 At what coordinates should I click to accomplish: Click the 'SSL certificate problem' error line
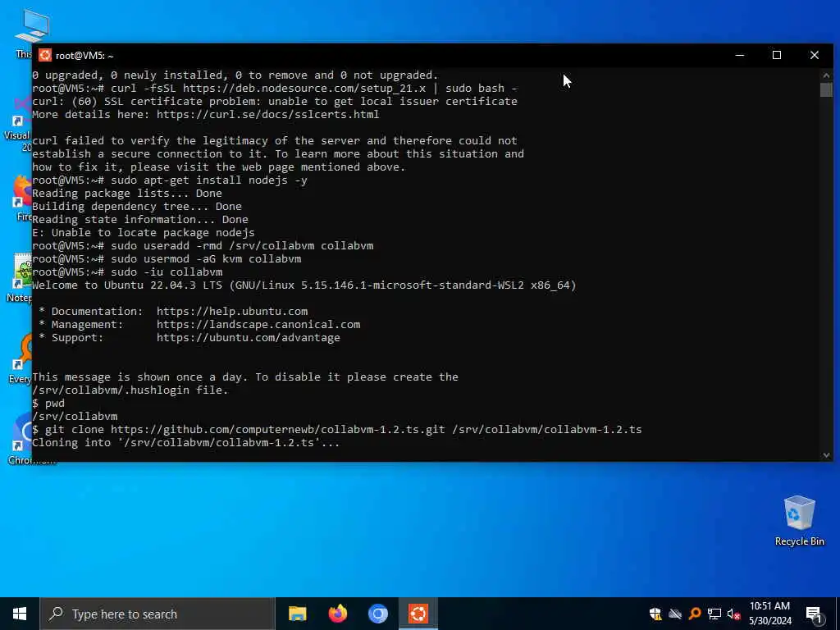(274, 101)
